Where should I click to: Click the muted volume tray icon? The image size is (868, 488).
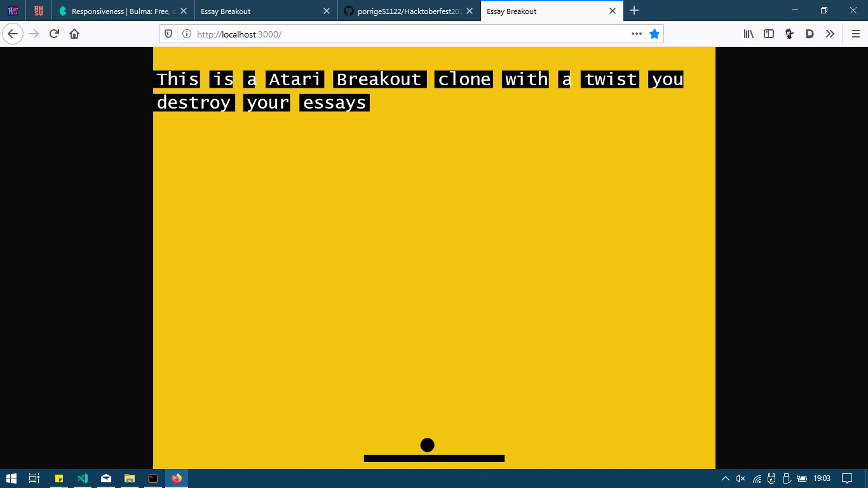click(740, 478)
